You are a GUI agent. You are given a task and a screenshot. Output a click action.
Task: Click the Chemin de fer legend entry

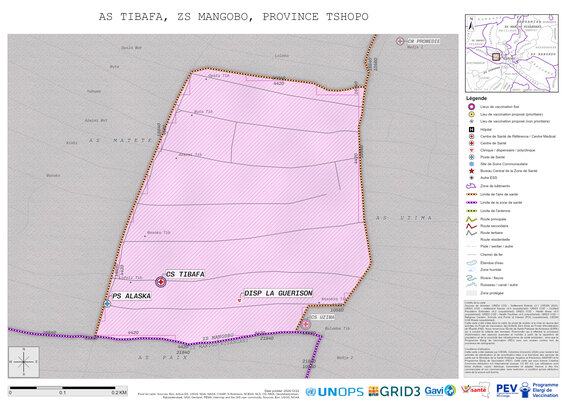pyautogui.click(x=484, y=255)
